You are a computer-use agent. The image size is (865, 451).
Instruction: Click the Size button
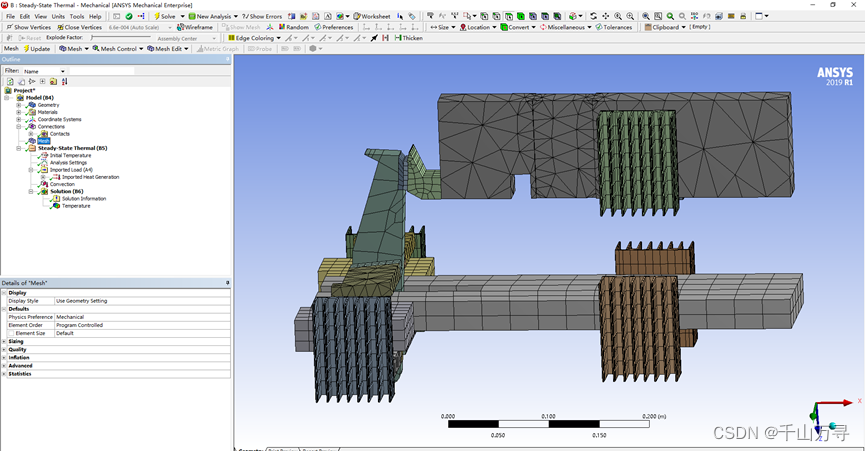(x=442, y=27)
